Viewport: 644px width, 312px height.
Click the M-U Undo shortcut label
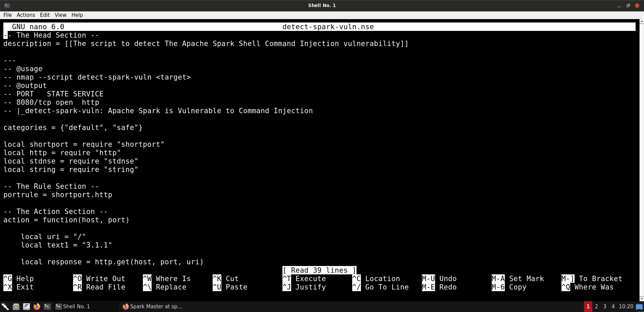(439, 279)
